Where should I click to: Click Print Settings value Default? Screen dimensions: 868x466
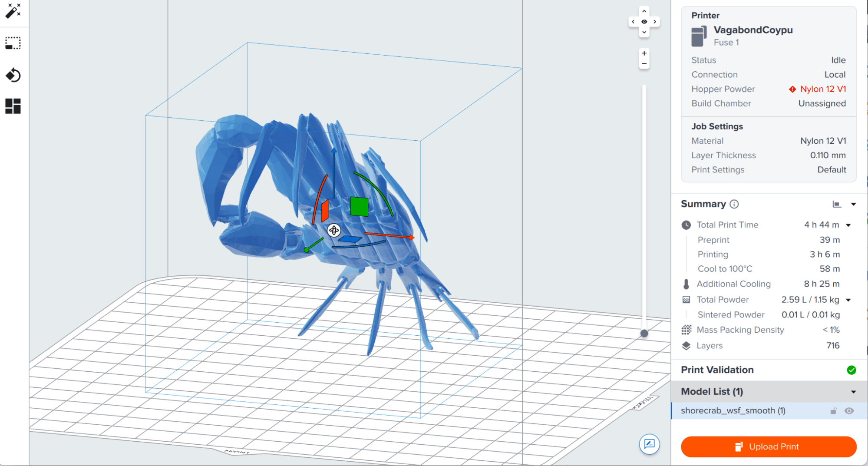point(832,170)
